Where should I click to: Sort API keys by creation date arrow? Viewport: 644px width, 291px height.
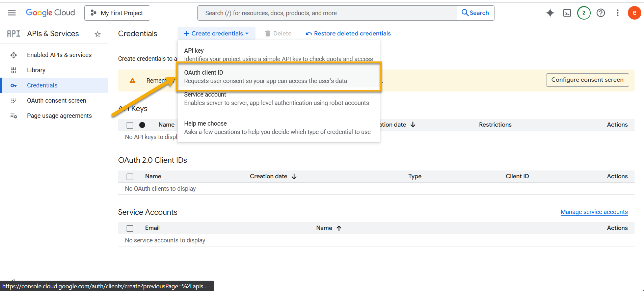413,125
